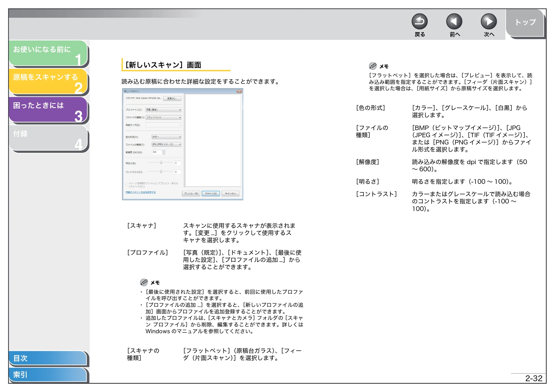Click the 明るさ brightness slider handle
The width and height of the screenshot is (555, 392).
[161, 162]
